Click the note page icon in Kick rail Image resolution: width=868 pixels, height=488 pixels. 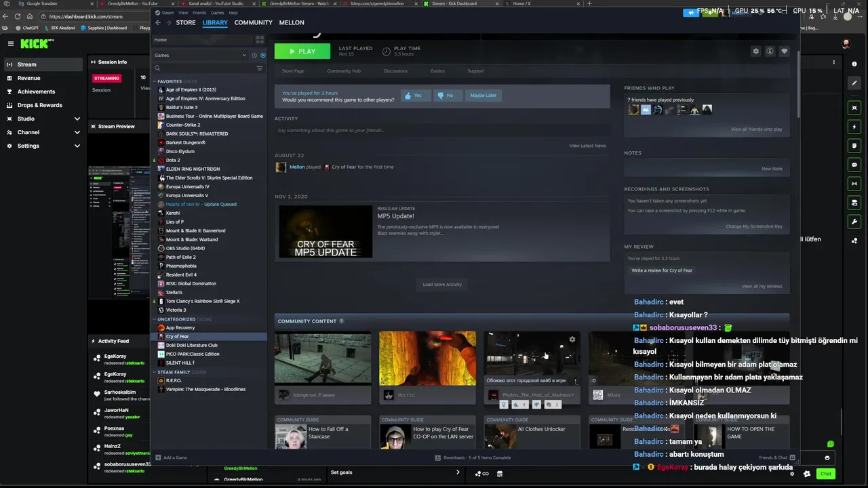[854, 146]
